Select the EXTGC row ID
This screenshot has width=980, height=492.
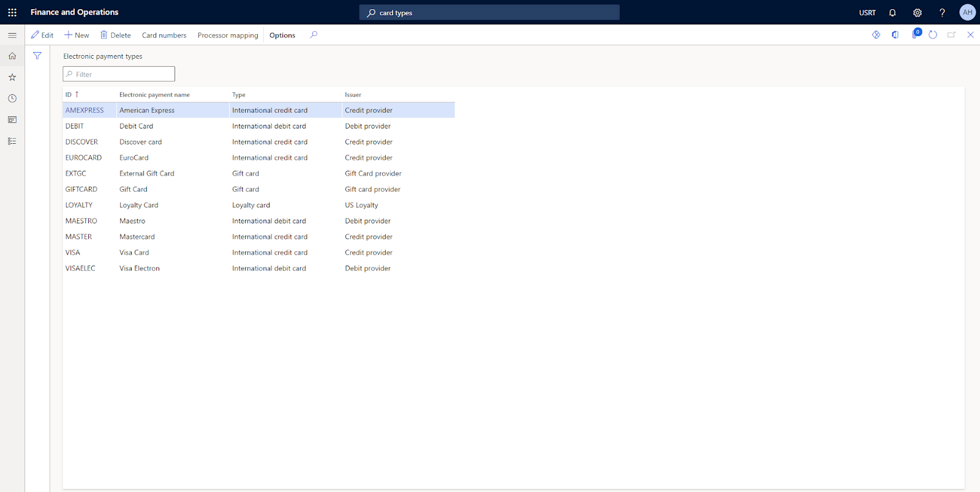click(x=76, y=174)
